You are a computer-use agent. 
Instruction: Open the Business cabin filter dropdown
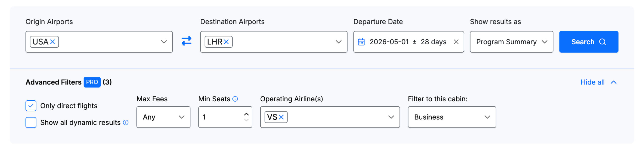(452, 117)
